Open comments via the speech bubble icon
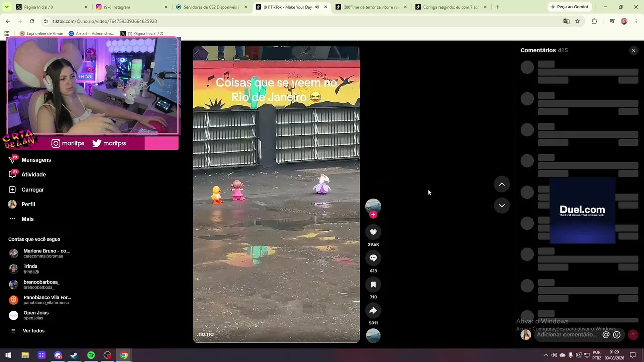The height and width of the screenshot is (362, 644). pos(373,258)
